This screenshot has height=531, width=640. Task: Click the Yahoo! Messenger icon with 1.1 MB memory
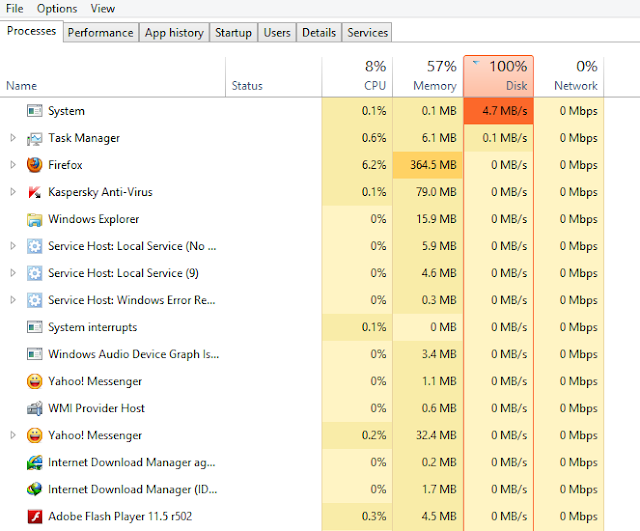(x=35, y=381)
